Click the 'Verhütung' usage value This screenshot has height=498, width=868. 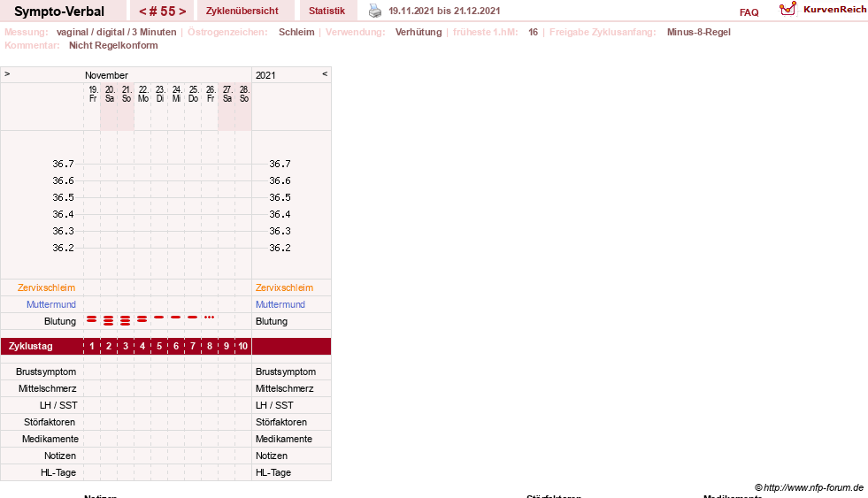coord(419,32)
